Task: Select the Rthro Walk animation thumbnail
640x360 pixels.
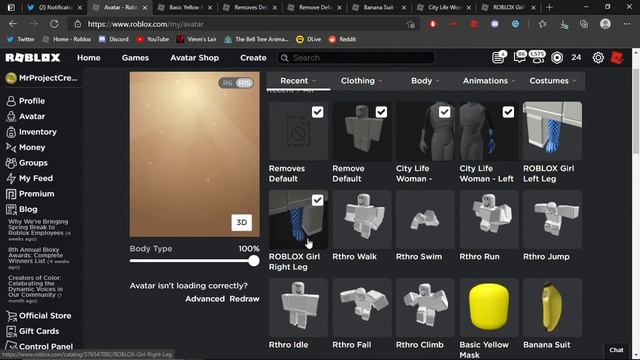Action: click(362, 219)
